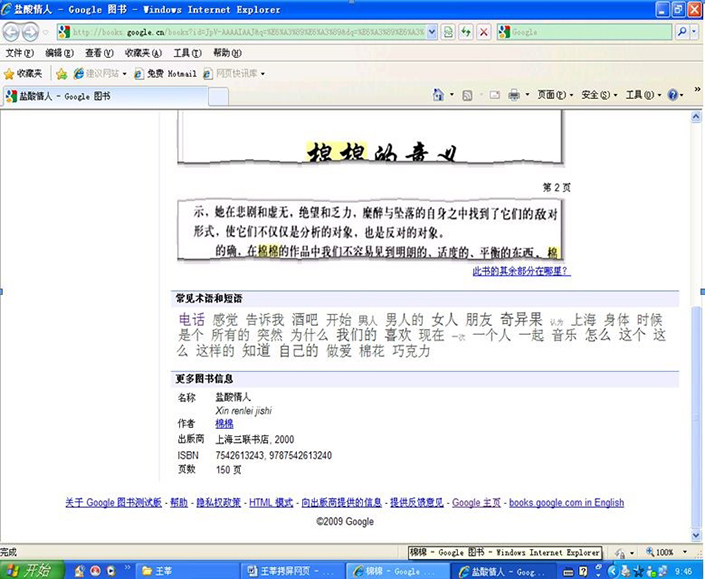Click the author link 棉棉
The height and width of the screenshot is (579, 705).
224,423
